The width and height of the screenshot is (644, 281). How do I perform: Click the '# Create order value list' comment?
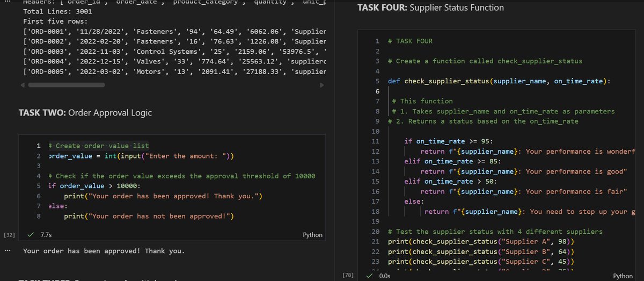click(98, 146)
